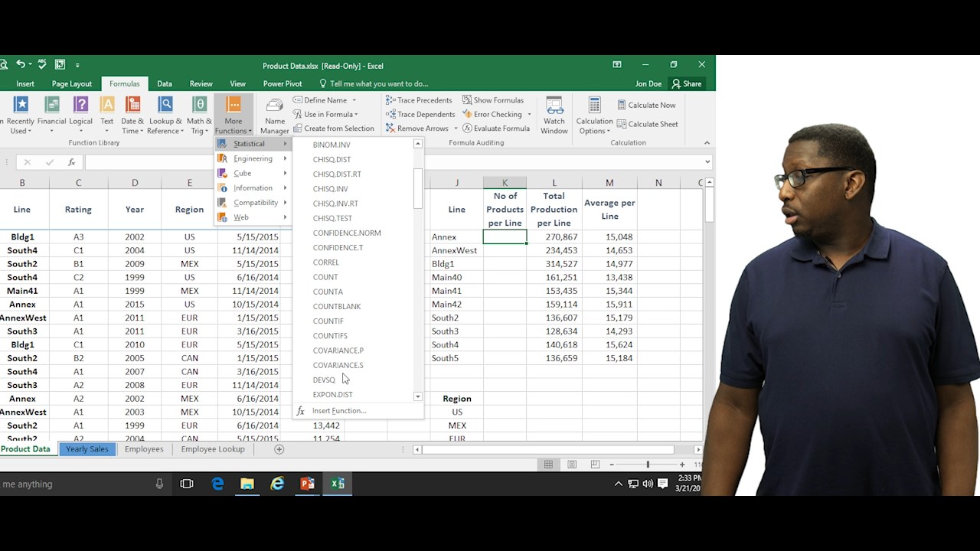Click the Insert Function fx icon in formula bar
Screen dimensions: 980x551
[x=71, y=162]
